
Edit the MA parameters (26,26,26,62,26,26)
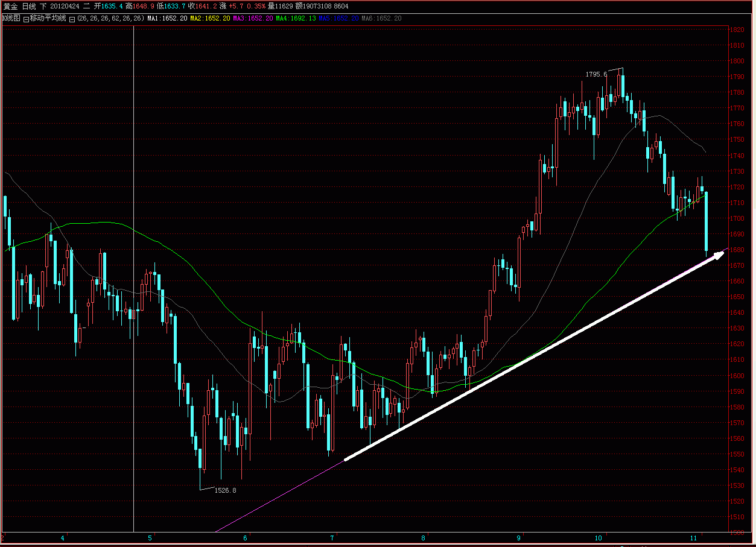(x=110, y=18)
